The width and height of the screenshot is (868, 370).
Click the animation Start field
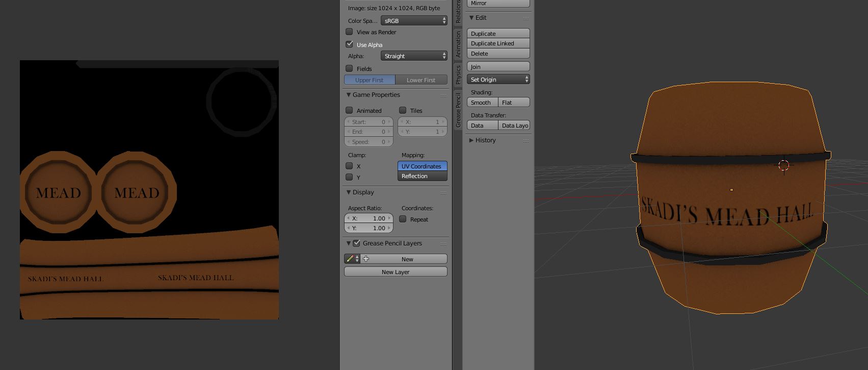pyautogui.click(x=369, y=122)
